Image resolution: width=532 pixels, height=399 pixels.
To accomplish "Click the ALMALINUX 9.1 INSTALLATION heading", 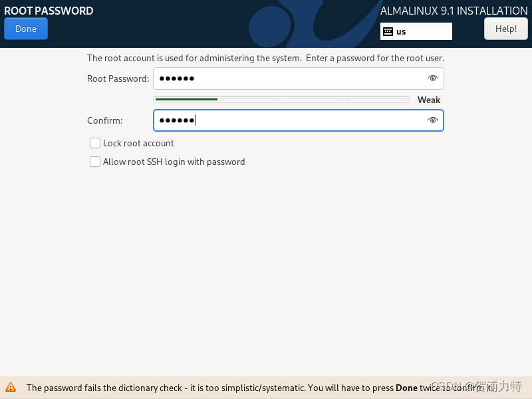I will coord(454,11).
